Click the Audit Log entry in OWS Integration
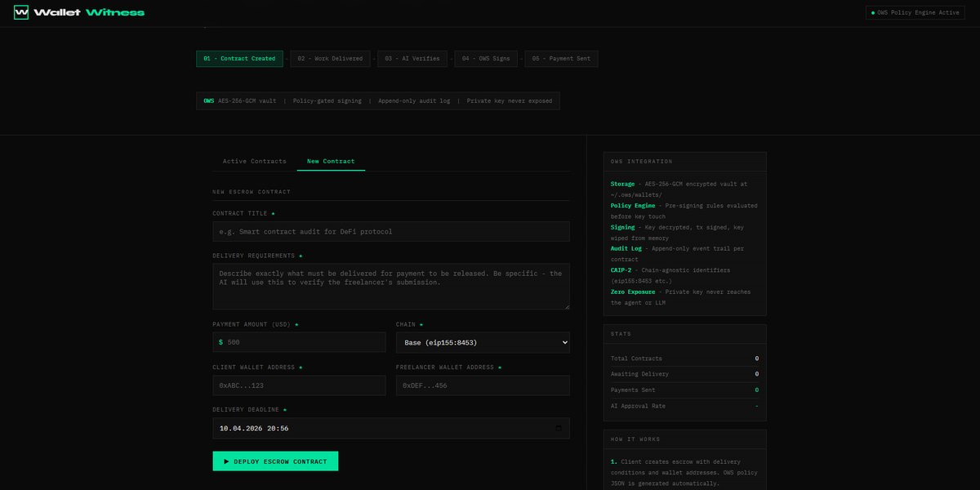 pos(684,254)
